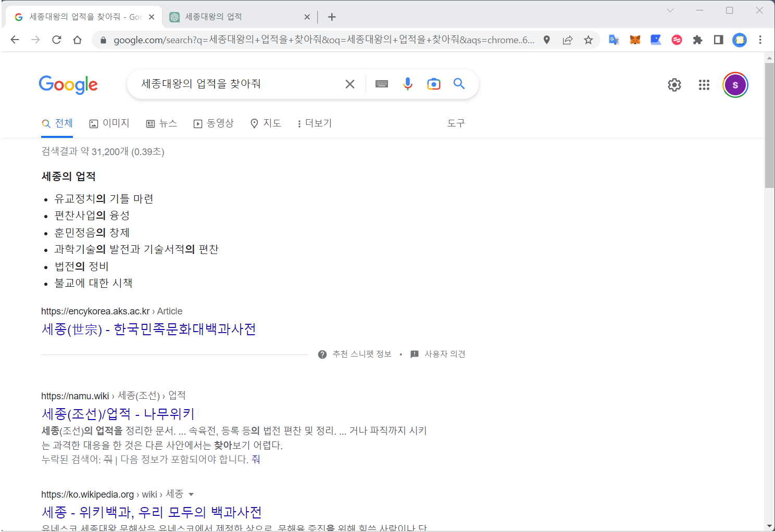
Task: Open the Google apps grid
Action: pos(704,85)
